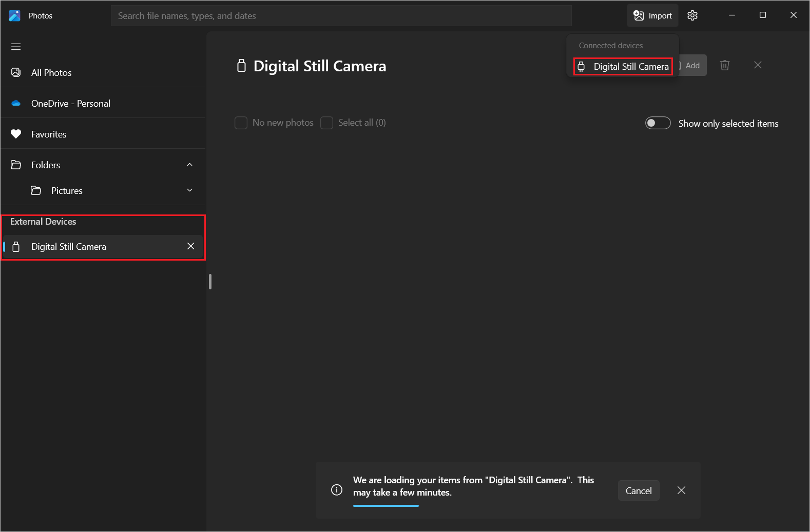810x532 pixels.
Task: Click the Add button
Action: pos(692,66)
